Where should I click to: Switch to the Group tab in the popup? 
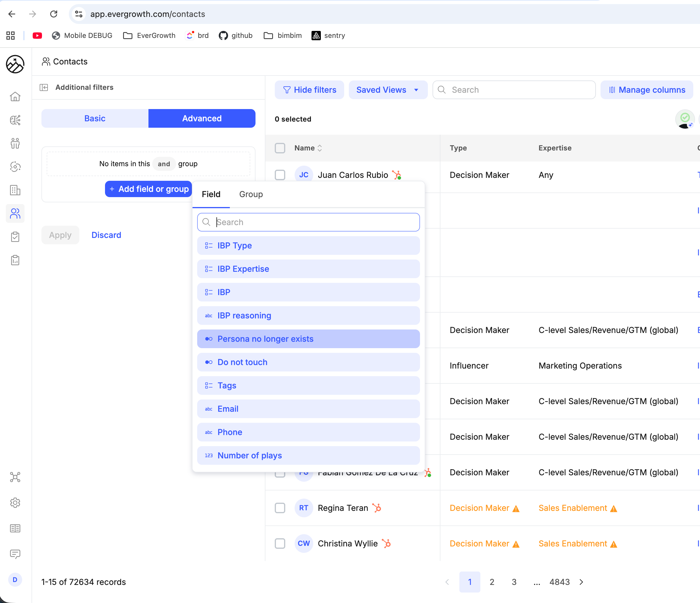point(251,194)
